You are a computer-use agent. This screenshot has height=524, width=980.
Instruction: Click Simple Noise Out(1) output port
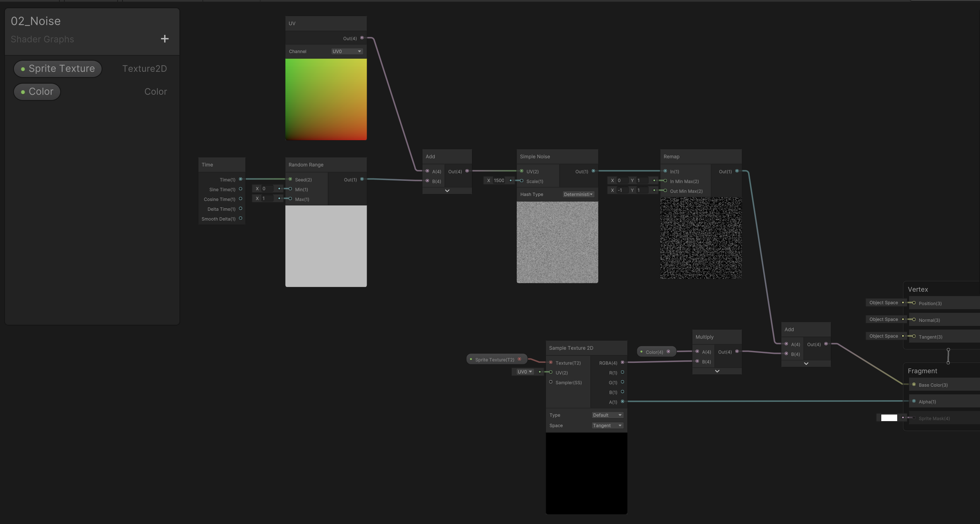pyautogui.click(x=593, y=171)
